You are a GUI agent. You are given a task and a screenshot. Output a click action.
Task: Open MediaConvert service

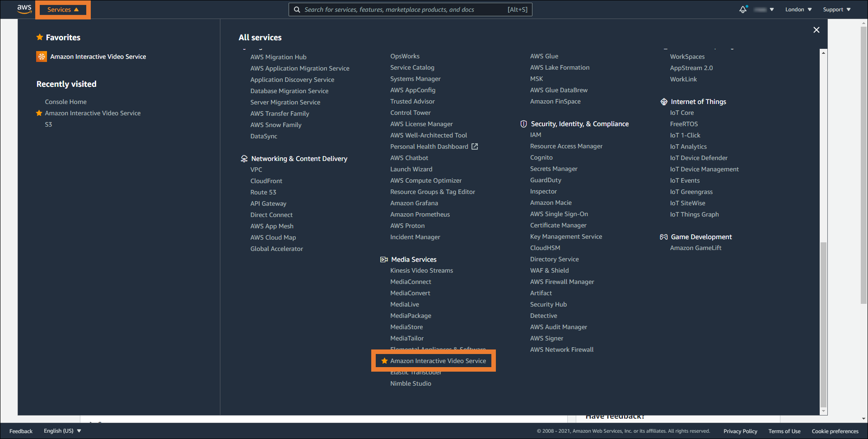tap(410, 293)
